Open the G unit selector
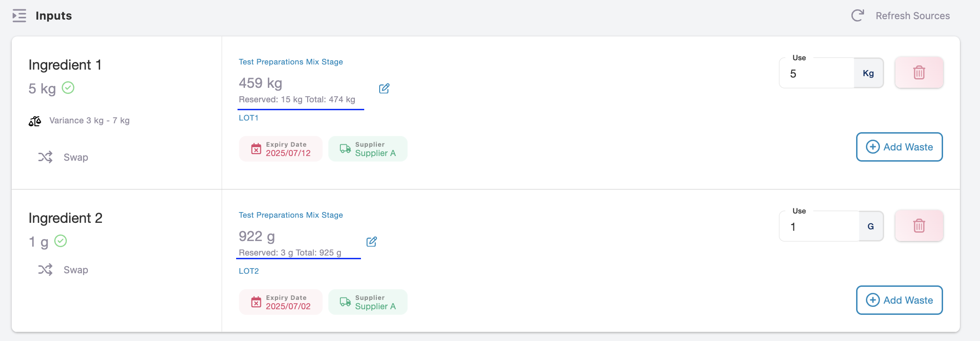980x341 pixels. click(x=871, y=227)
